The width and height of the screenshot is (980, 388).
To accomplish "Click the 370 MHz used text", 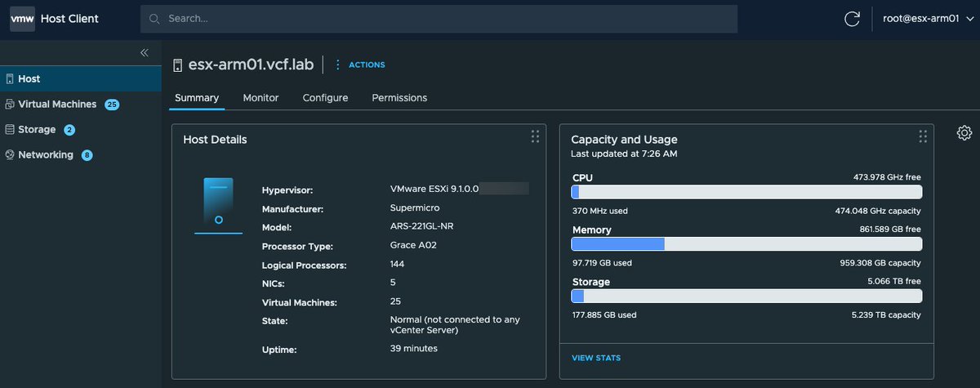I will point(599,211).
